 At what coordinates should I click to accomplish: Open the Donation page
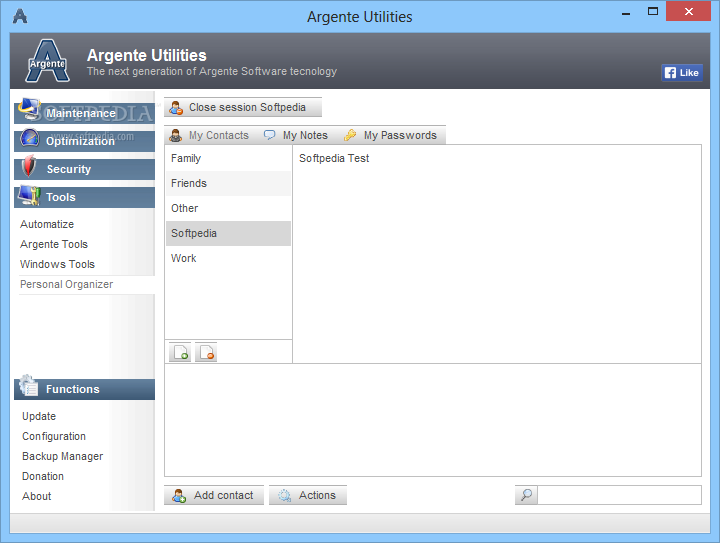point(43,476)
